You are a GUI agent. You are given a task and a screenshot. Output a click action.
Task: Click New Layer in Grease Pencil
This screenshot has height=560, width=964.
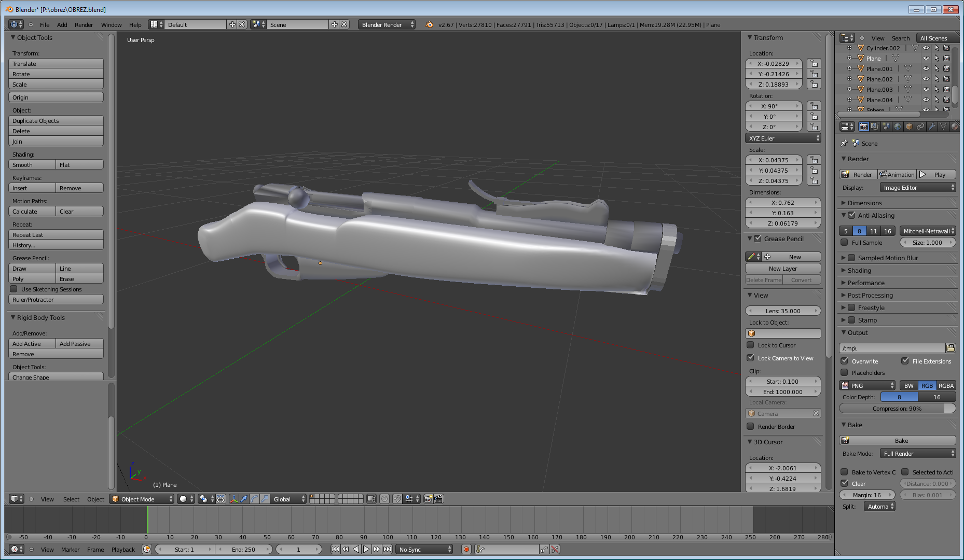click(783, 268)
